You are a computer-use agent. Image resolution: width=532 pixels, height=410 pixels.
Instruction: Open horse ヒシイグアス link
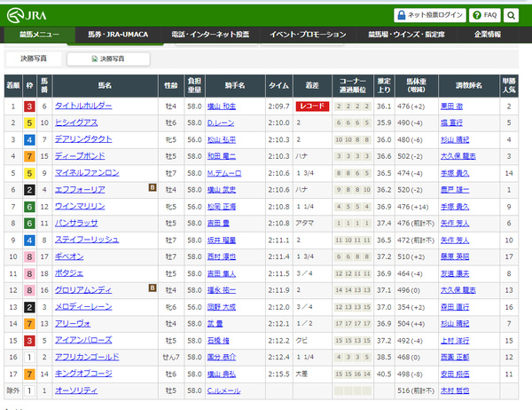coord(76,122)
